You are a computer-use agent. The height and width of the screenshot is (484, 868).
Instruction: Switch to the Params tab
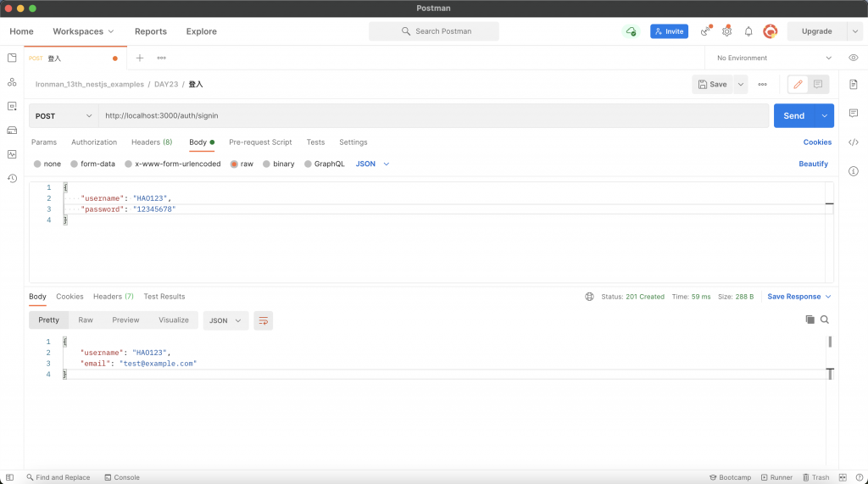pyautogui.click(x=44, y=142)
